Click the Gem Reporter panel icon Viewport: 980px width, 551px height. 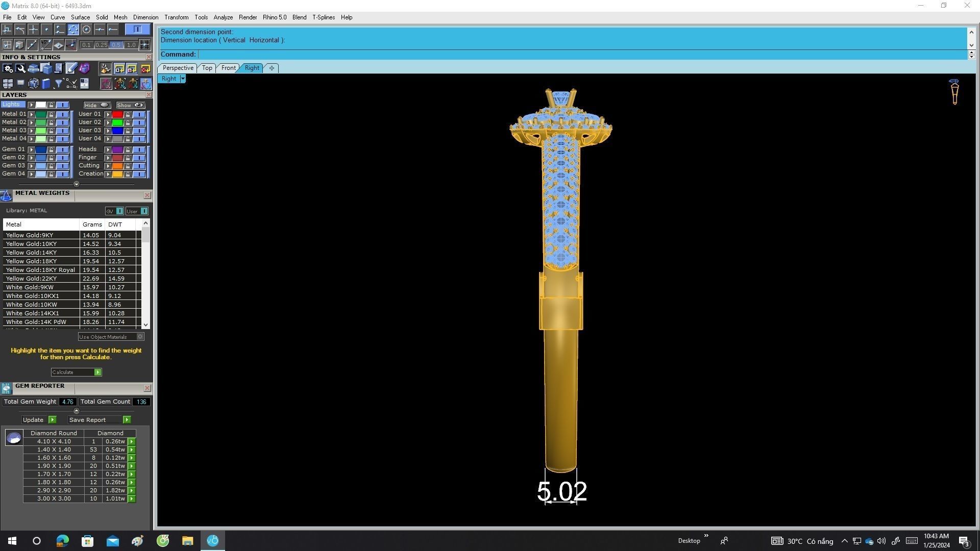[x=6, y=388]
